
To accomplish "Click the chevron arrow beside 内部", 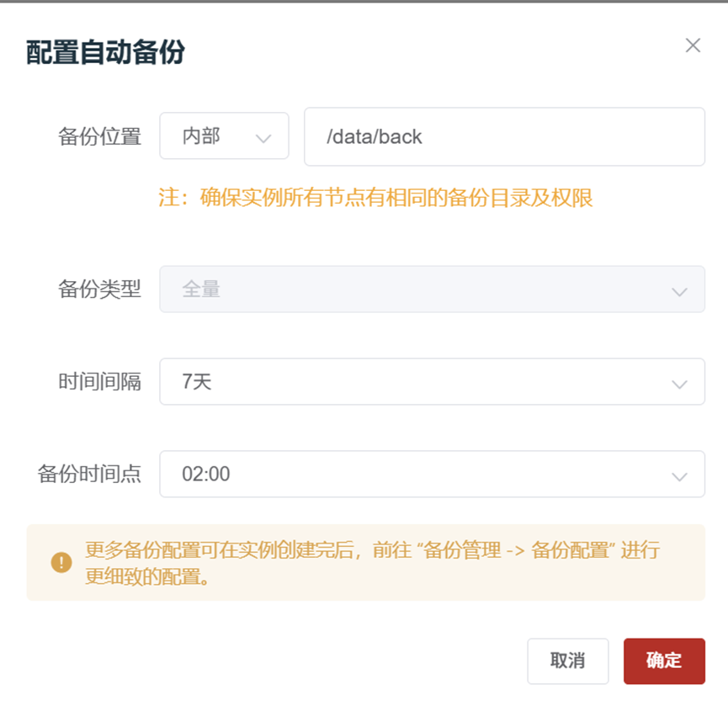I will (x=263, y=138).
